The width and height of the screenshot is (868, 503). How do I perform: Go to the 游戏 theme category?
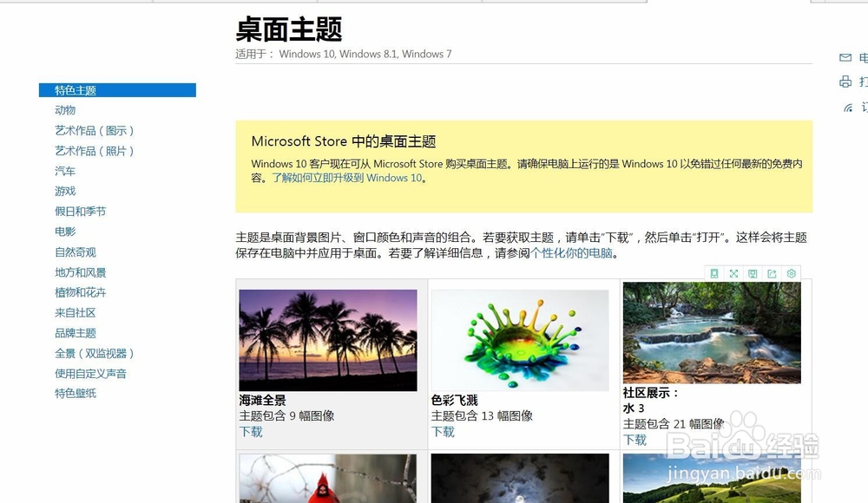click(x=65, y=191)
